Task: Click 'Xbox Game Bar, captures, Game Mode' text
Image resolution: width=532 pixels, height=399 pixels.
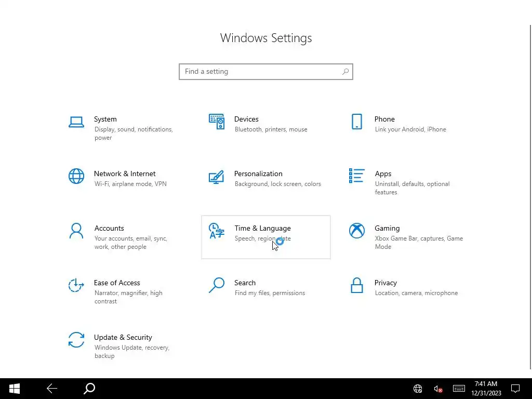Action: [419, 243]
